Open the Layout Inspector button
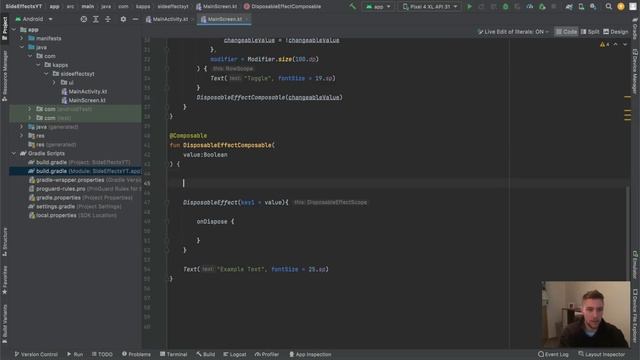The width and height of the screenshot is (640, 360). (x=602, y=354)
